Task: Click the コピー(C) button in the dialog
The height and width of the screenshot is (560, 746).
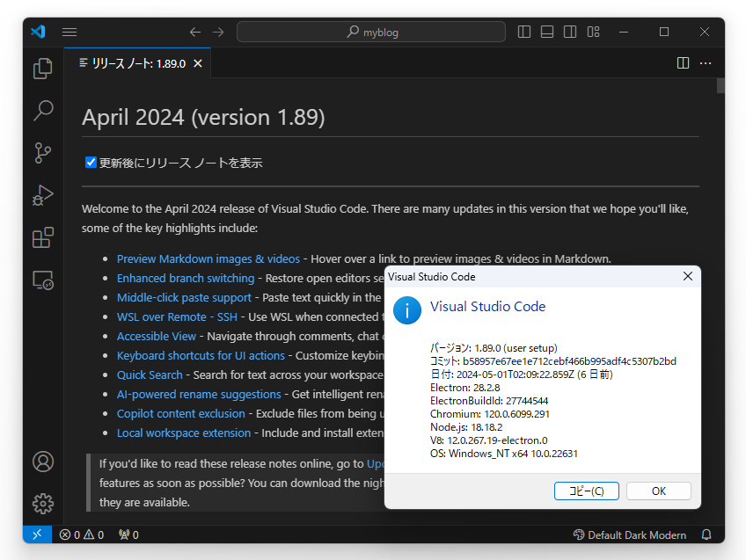Action: tap(586, 491)
